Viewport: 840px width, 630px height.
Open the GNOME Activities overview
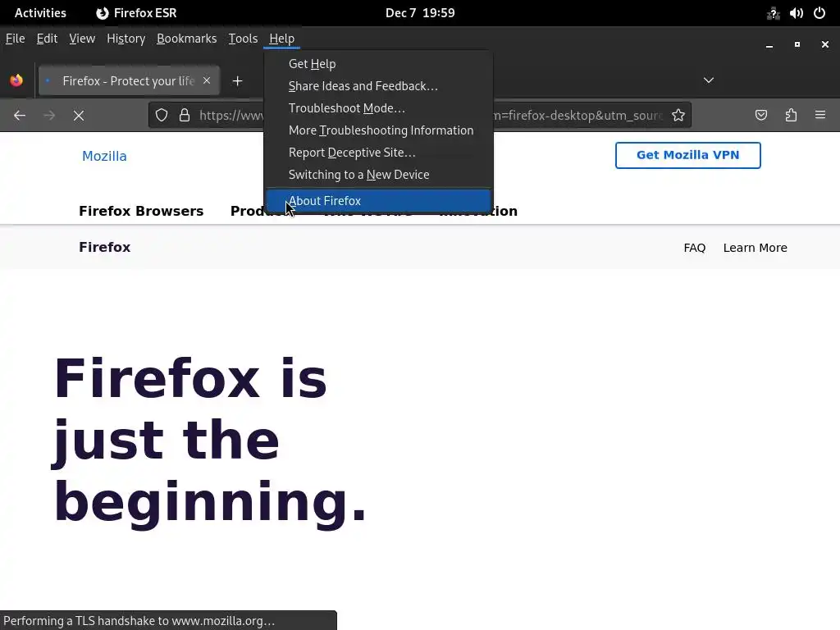(x=40, y=13)
